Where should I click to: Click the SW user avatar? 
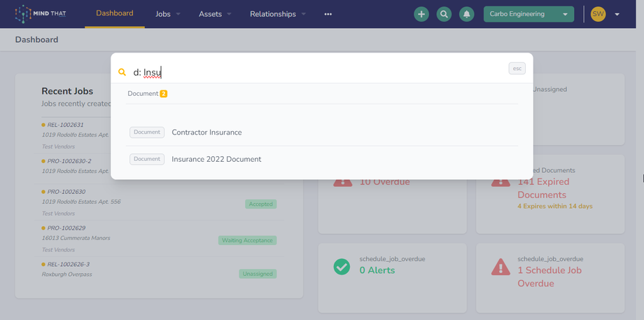pyautogui.click(x=598, y=14)
